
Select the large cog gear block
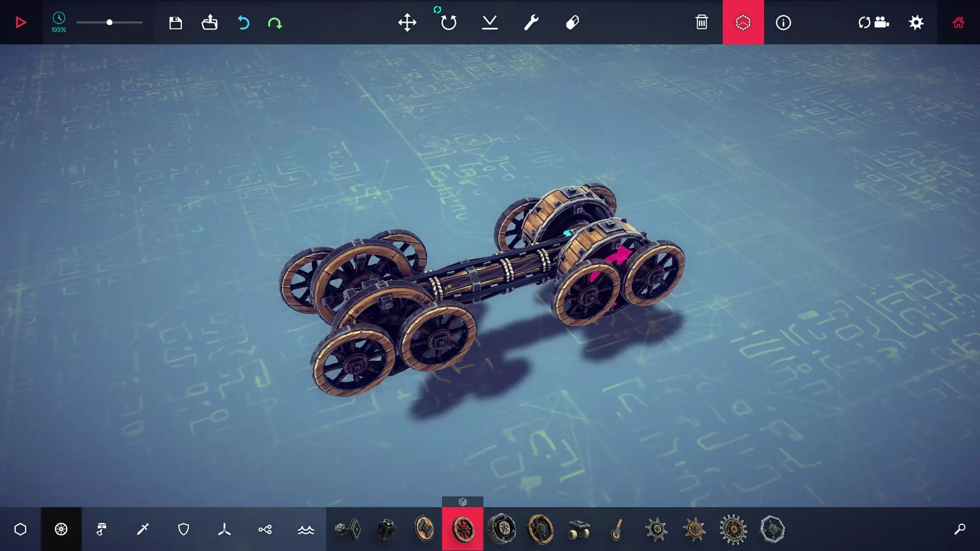click(733, 529)
